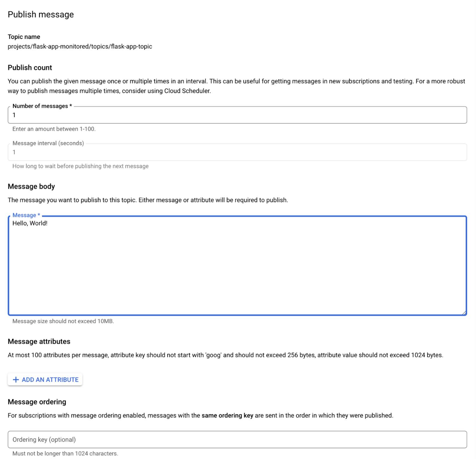The image size is (476, 459).
Task: Click the Message body section heading
Action: (x=31, y=186)
